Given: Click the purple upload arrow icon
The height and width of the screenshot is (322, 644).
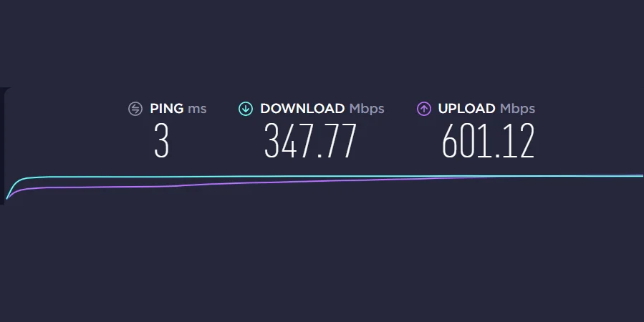Looking at the screenshot, I should (424, 109).
